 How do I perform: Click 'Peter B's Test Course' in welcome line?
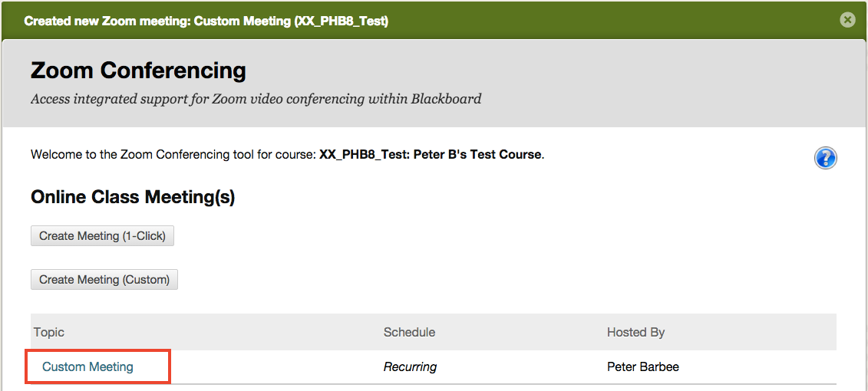click(477, 155)
